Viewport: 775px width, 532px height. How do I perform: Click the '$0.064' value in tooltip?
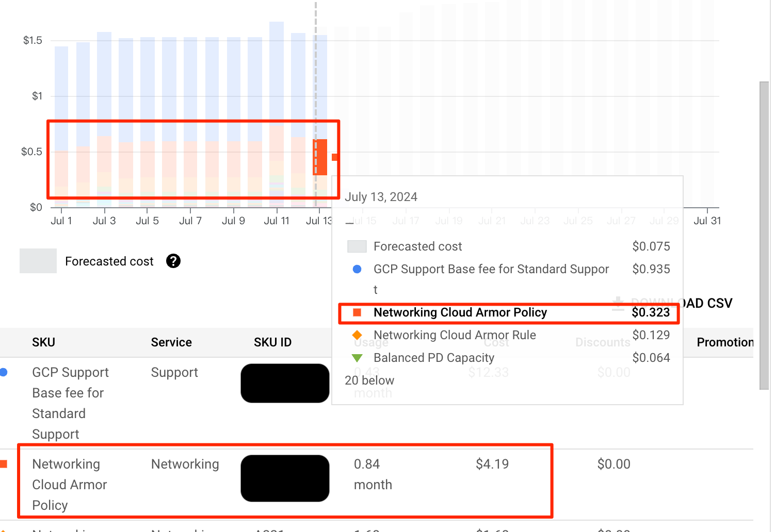click(651, 358)
